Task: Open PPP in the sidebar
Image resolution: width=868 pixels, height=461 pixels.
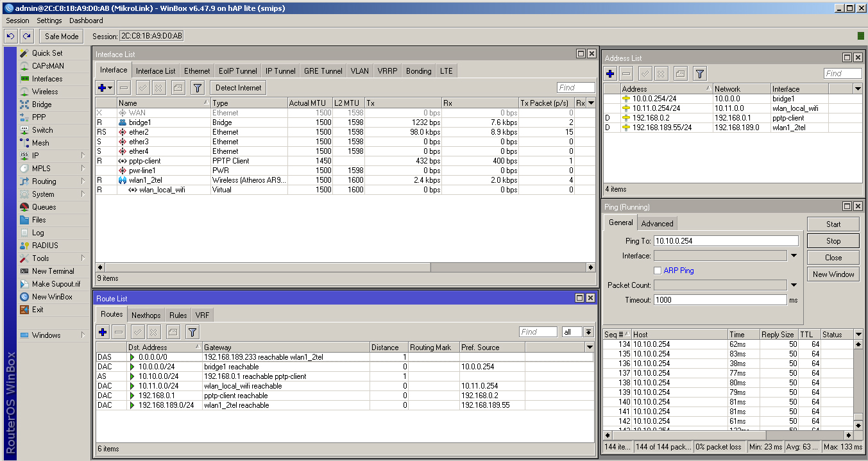Action: pos(38,117)
